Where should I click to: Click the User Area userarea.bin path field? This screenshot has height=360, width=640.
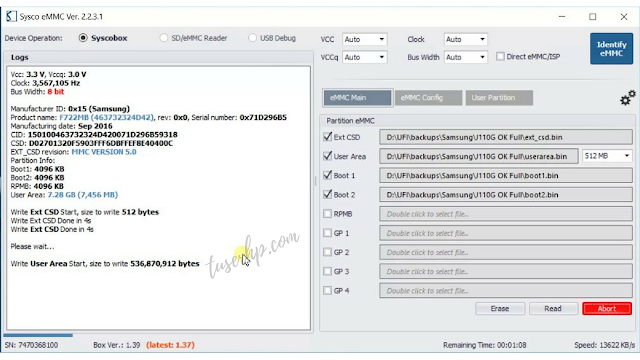(479, 156)
